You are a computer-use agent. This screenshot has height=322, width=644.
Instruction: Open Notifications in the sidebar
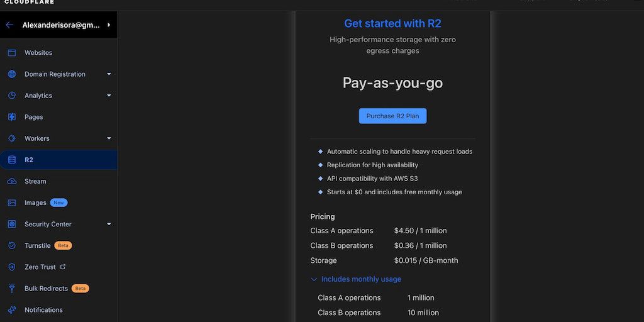(43, 310)
